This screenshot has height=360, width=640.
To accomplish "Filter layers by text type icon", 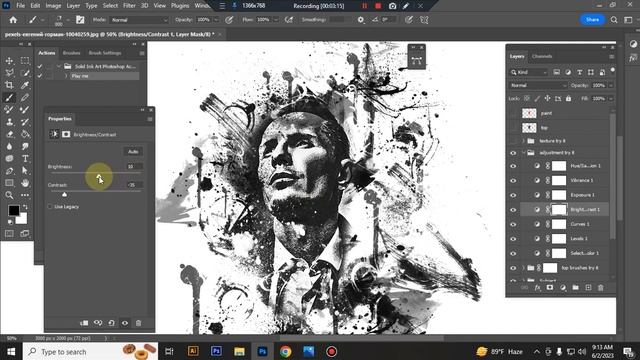I will point(579,72).
